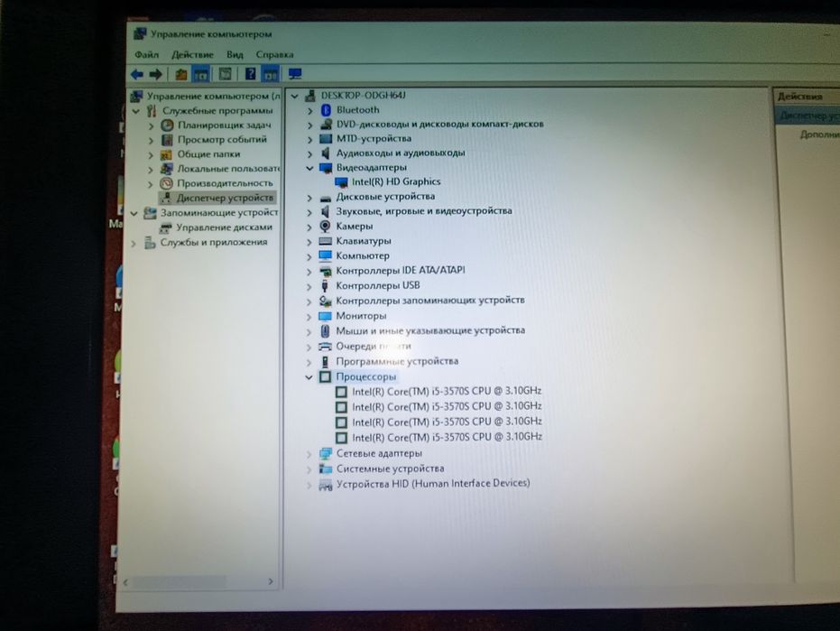Click the Дисковые устройства drive icon
The height and width of the screenshot is (631, 840).
325,198
